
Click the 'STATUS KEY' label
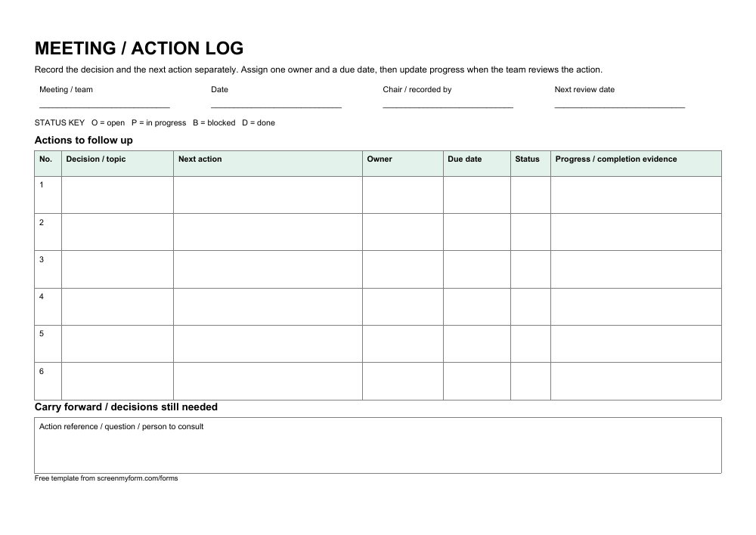click(59, 123)
